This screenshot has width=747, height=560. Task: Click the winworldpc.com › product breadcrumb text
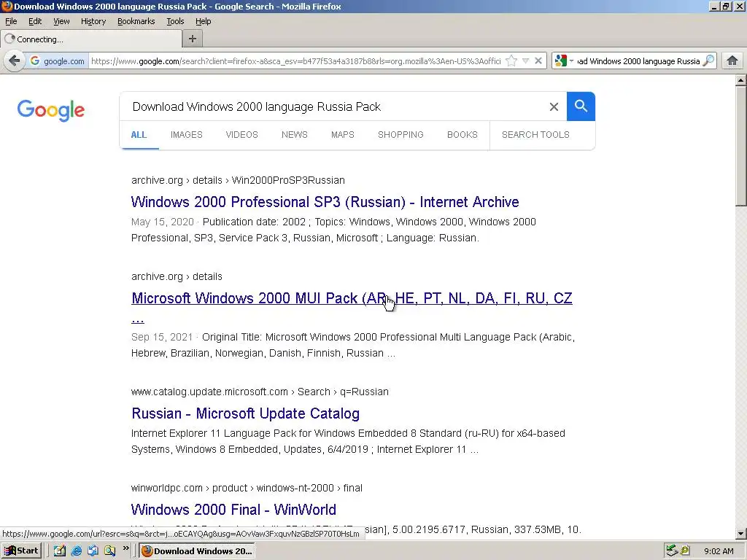(x=189, y=488)
